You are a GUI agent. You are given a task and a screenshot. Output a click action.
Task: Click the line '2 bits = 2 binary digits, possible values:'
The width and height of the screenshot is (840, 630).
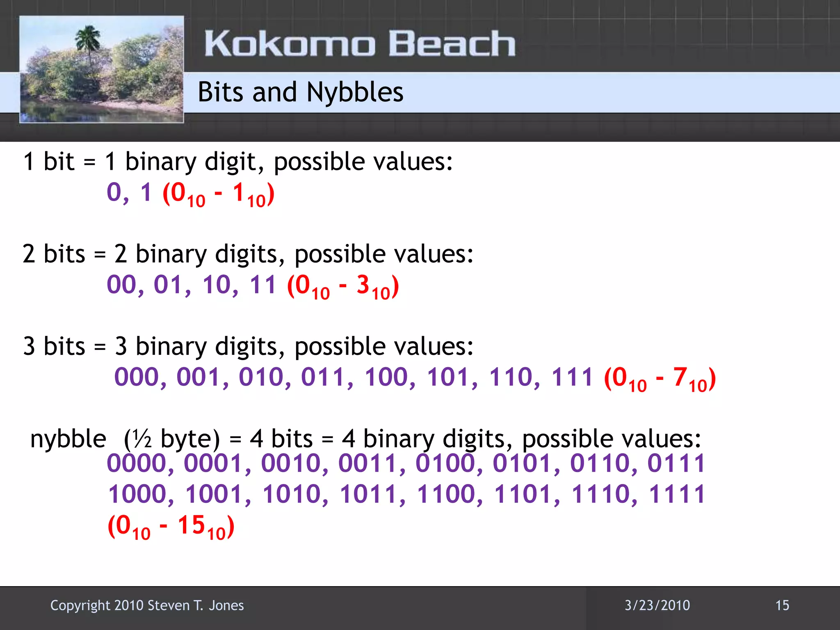(248, 254)
